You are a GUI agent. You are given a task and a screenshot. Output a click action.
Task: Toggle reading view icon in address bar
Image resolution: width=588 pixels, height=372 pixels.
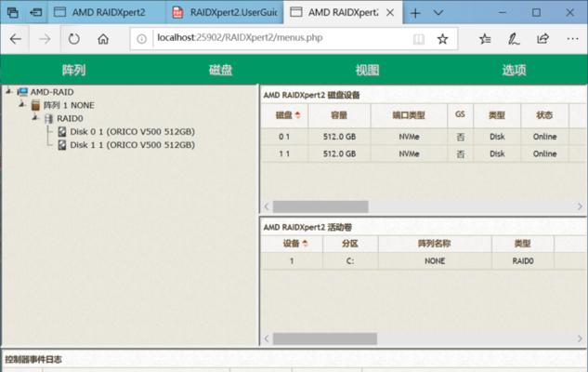point(419,39)
